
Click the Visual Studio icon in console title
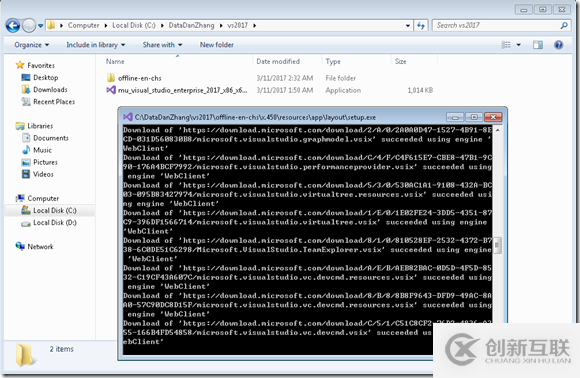128,117
